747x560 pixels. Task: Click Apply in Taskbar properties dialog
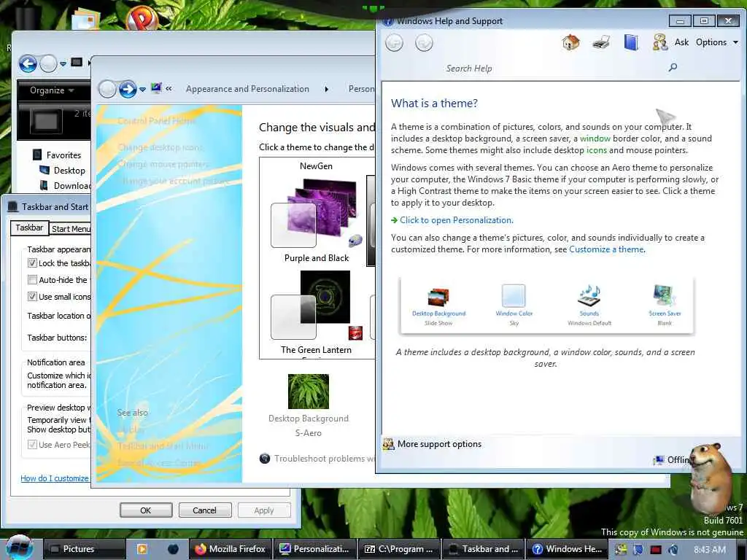264,510
